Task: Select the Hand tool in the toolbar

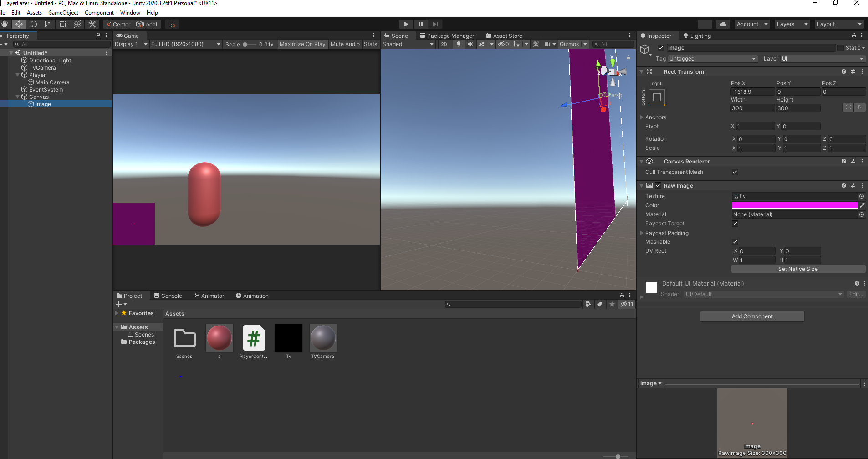Action: pyautogui.click(x=5, y=24)
